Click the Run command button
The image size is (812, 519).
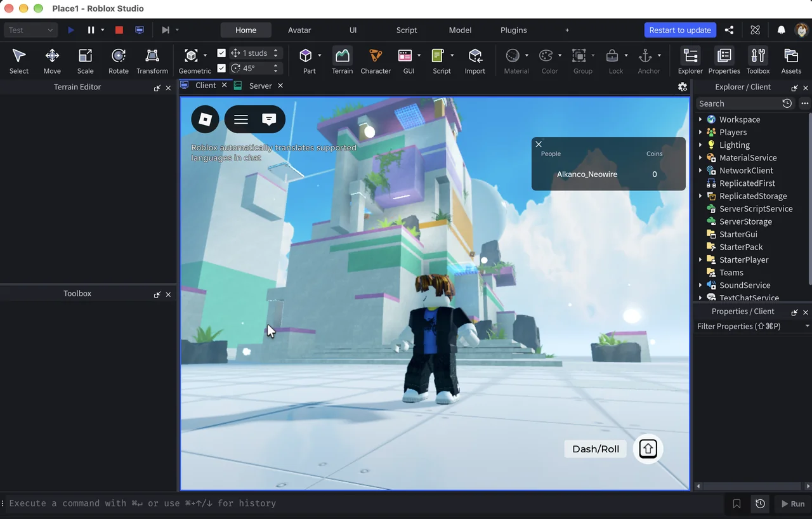(792, 504)
